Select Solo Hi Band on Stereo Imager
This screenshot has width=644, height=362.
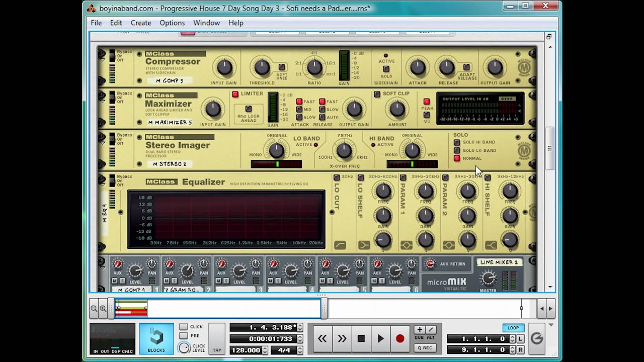(x=457, y=142)
